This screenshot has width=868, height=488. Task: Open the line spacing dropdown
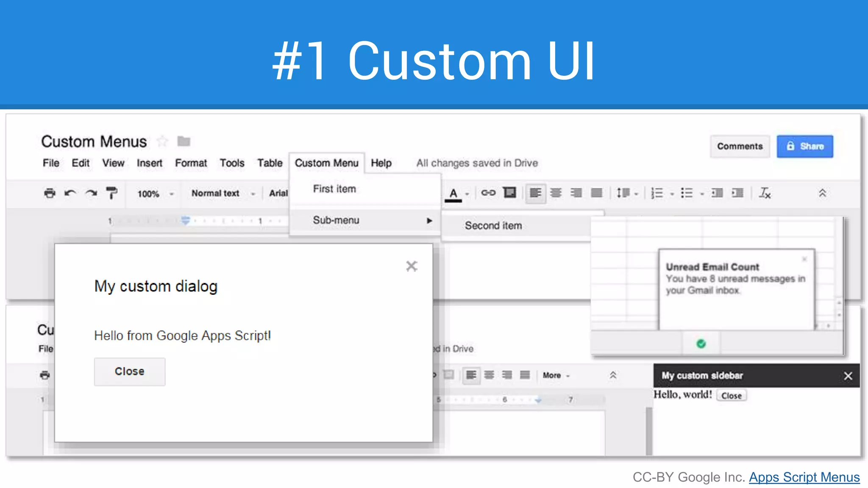pyautogui.click(x=627, y=193)
